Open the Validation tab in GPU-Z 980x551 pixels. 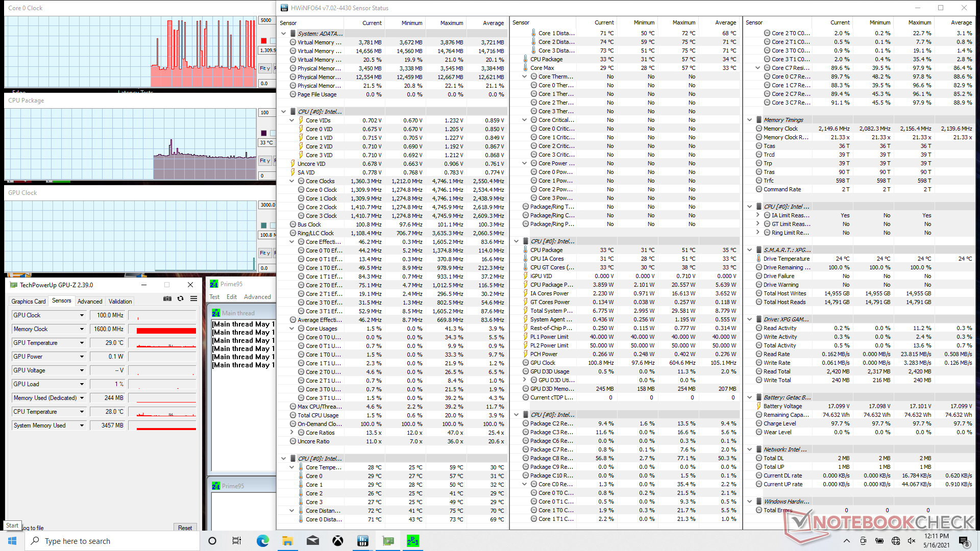coord(120,302)
